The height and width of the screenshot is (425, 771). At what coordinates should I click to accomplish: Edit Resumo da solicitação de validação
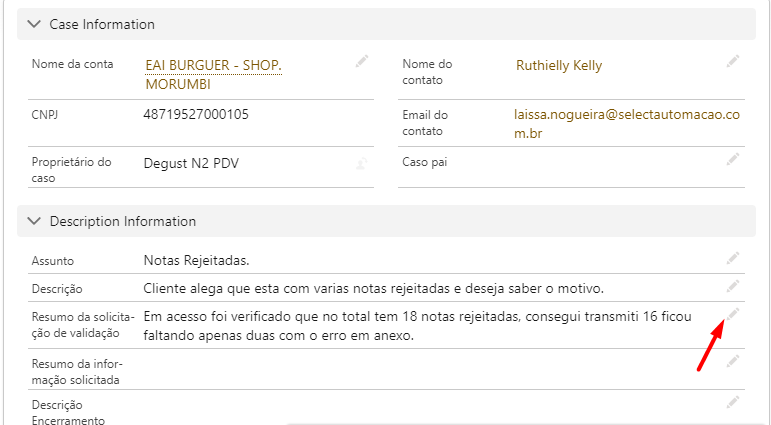click(x=733, y=314)
